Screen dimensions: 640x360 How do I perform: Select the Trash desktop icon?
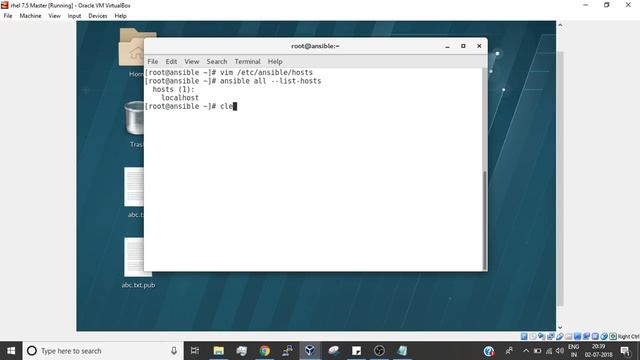coord(134,124)
